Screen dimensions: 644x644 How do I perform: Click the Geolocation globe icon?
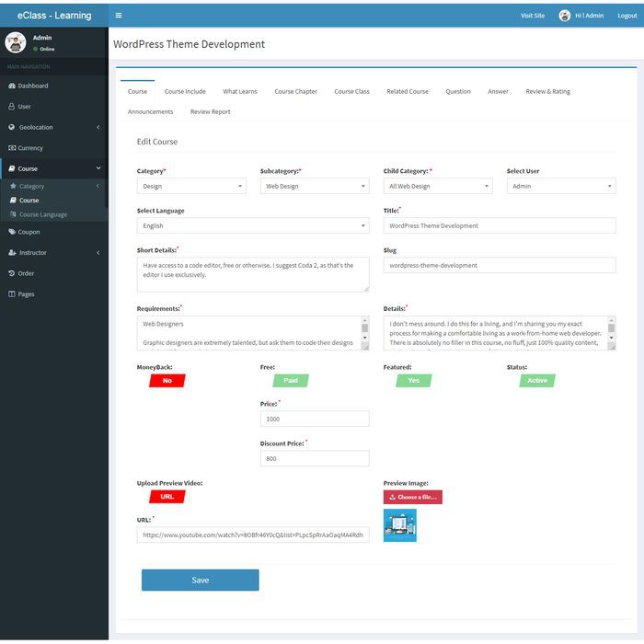tap(12, 127)
